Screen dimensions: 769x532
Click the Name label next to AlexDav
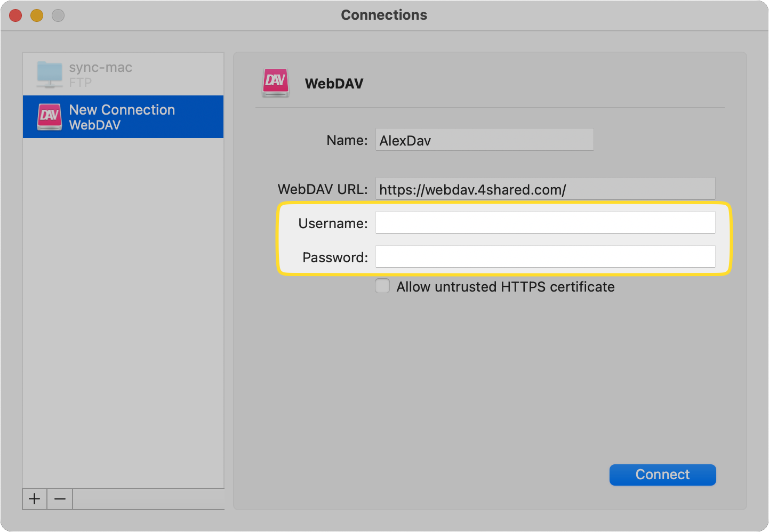[347, 140]
